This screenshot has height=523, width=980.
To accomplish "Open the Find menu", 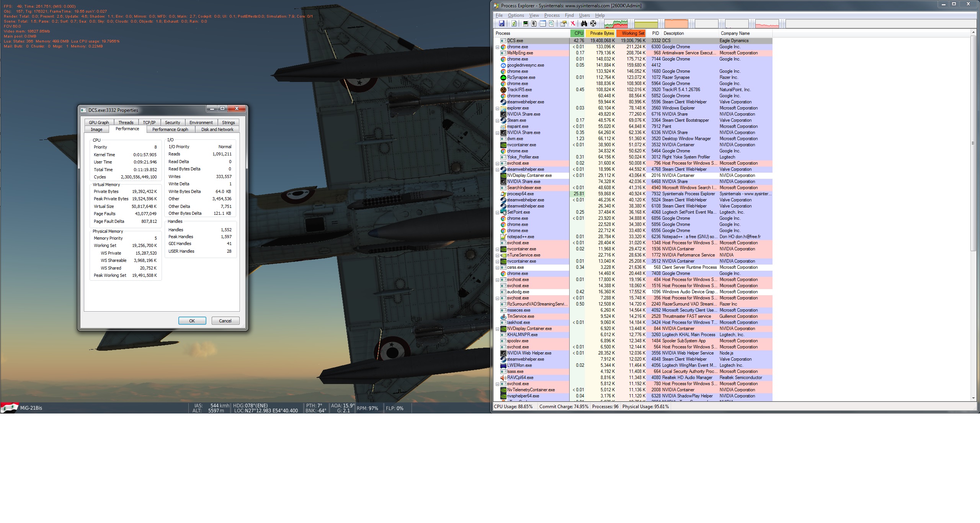I will coord(569,15).
